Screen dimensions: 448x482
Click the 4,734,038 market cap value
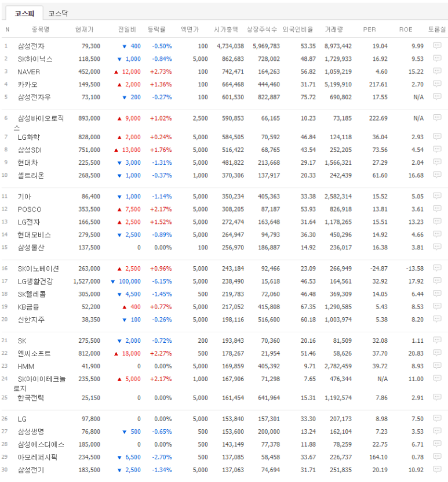point(230,46)
